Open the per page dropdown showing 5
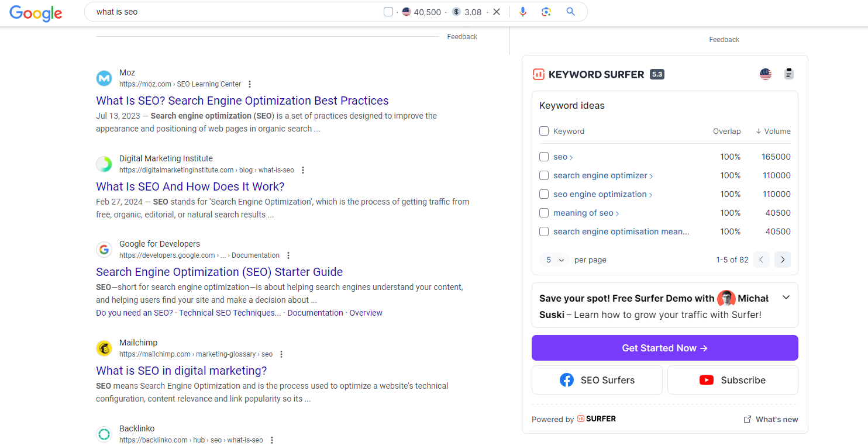 pyautogui.click(x=554, y=260)
